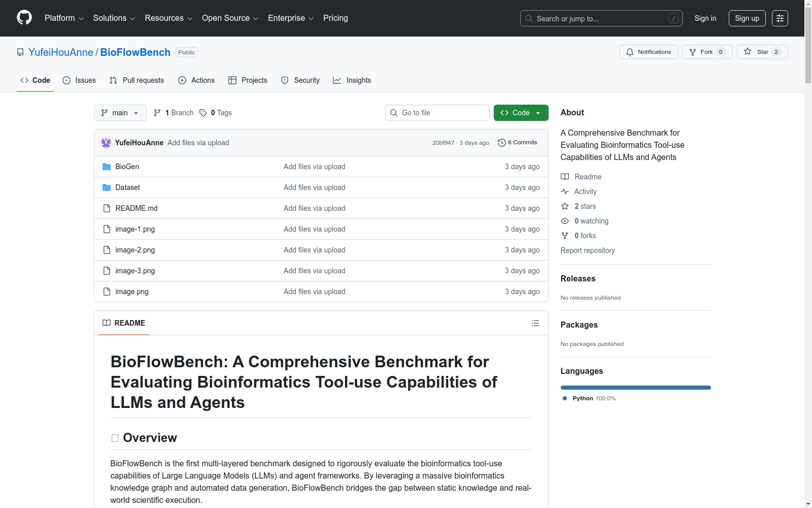The image size is (812, 508).
Task: Click the commit history clock icon
Action: pyautogui.click(x=502, y=143)
